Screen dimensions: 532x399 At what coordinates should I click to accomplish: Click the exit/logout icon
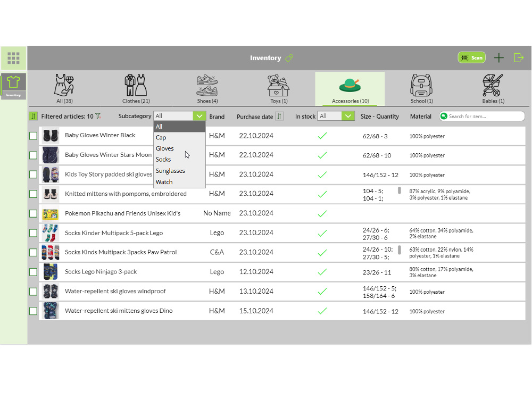click(x=519, y=57)
